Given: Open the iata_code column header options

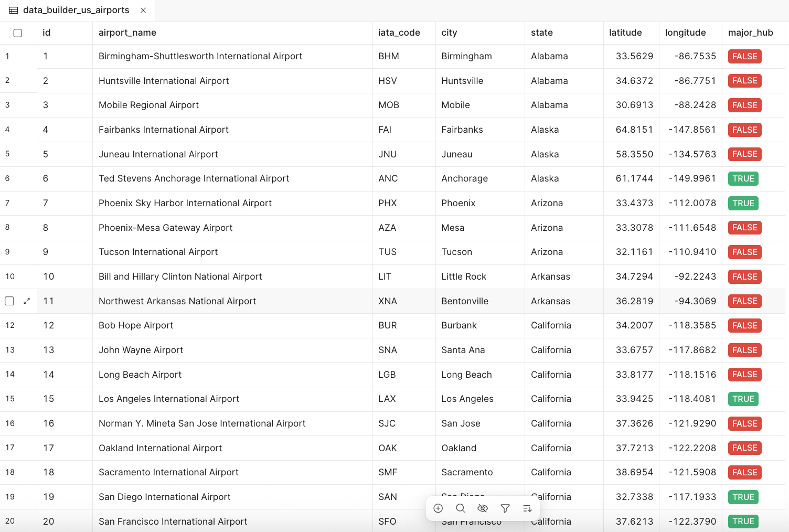Looking at the screenshot, I should pyautogui.click(x=399, y=33).
